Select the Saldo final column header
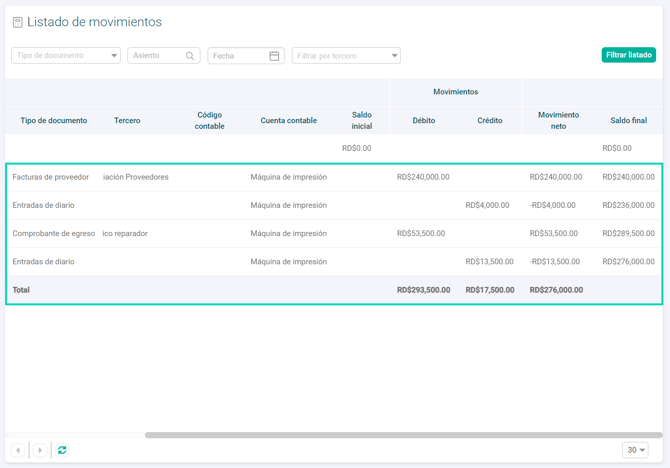 628,121
